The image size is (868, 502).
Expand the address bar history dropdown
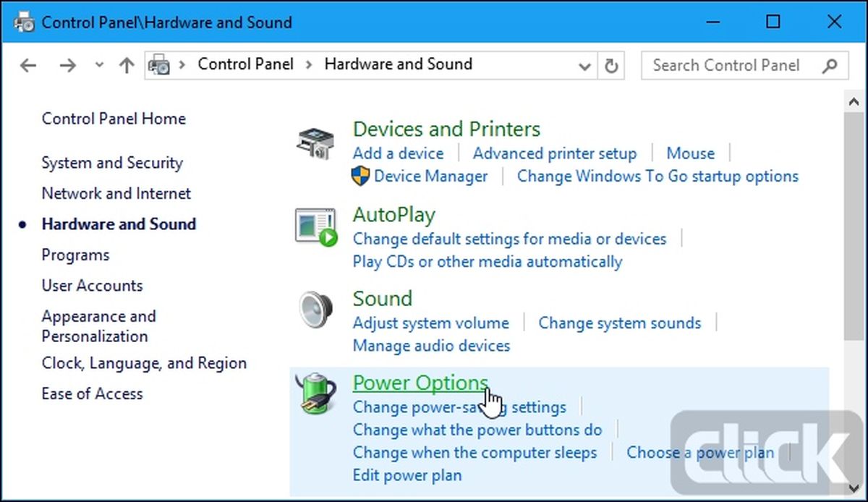[x=584, y=67]
